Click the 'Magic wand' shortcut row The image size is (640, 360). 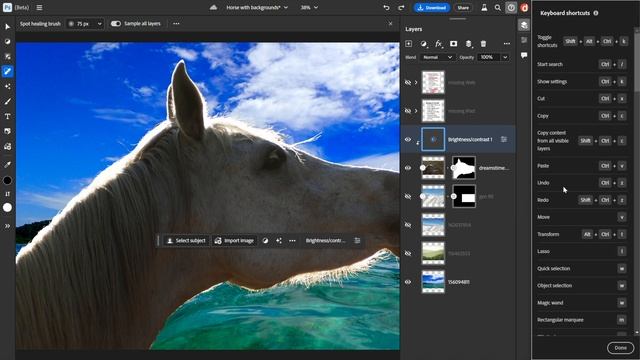[582, 302]
